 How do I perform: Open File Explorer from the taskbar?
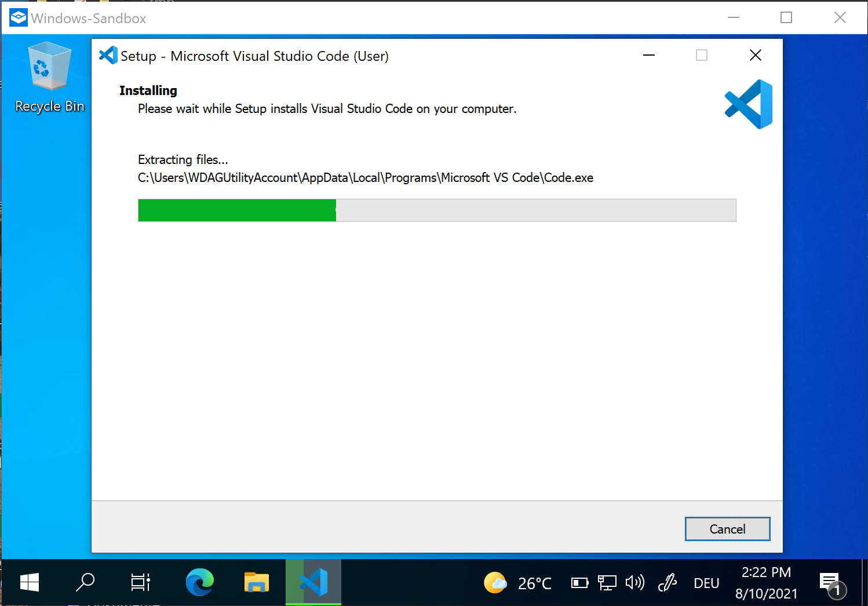[257, 582]
